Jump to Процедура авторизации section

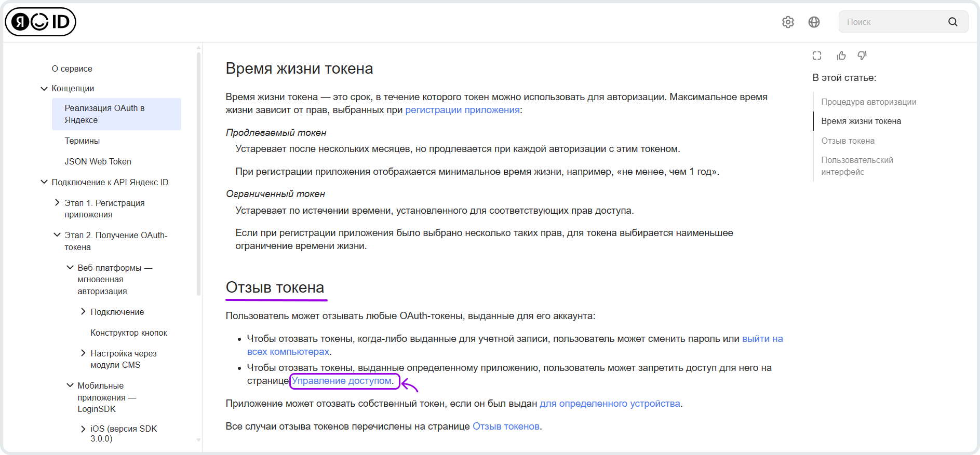pos(868,102)
